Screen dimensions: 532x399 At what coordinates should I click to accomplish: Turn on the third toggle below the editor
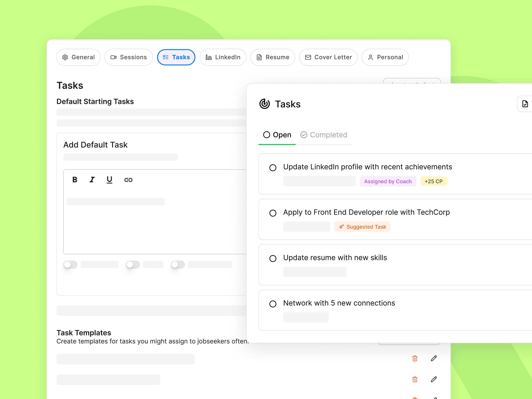(x=178, y=265)
